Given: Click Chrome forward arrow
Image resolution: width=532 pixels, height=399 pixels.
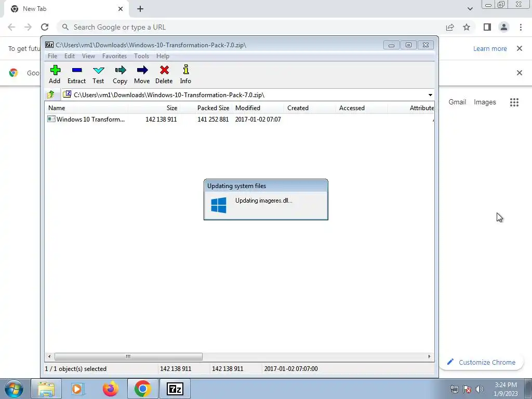Looking at the screenshot, I should [x=28, y=27].
